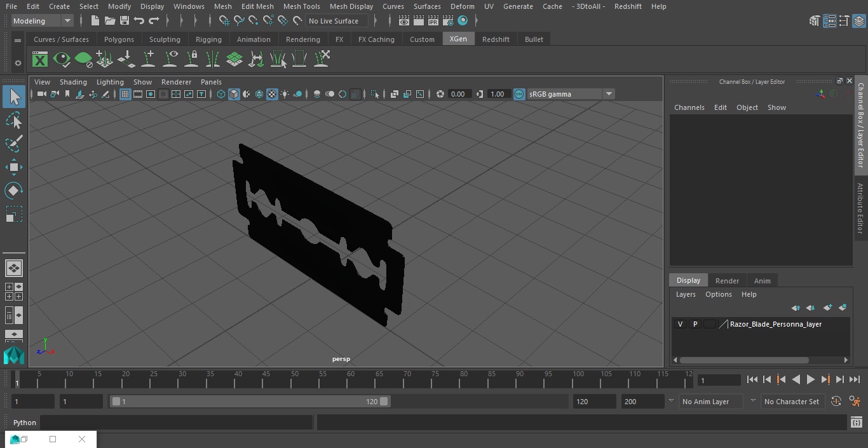Toggle the viewport grid display

click(x=125, y=94)
